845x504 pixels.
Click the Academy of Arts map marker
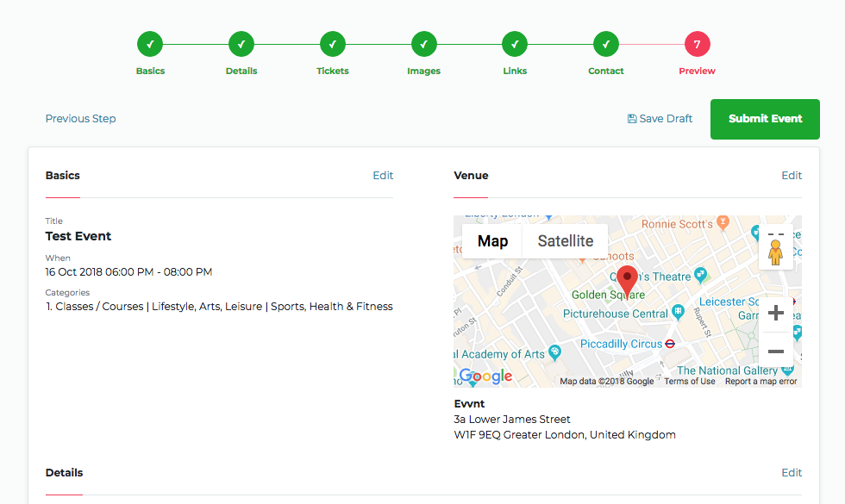[554, 352]
